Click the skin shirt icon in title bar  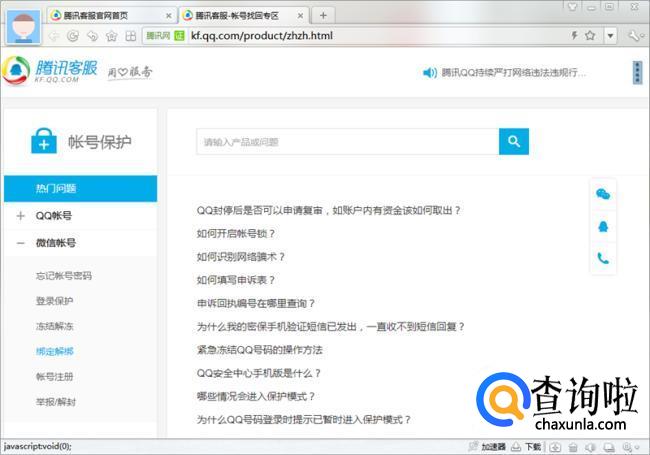pyautogui.click(x=572, y=6)
